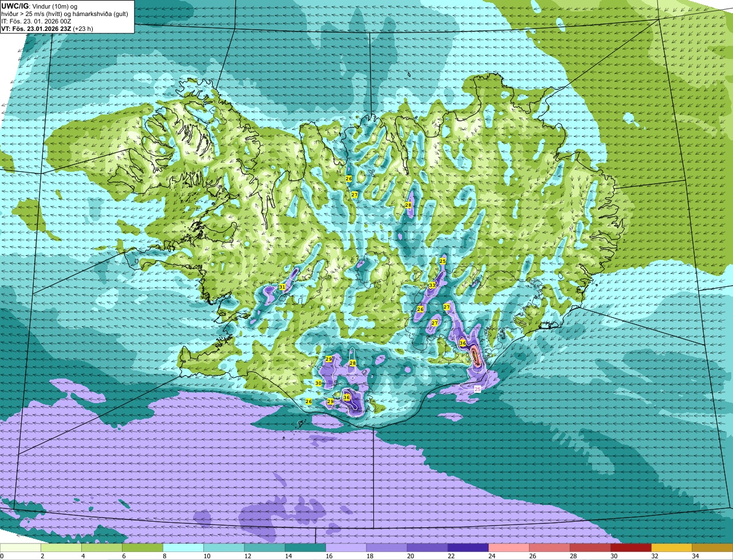This screenshot has width=733, height=560.
Task: Select the olive green 6–8 m/s legend swatch
Action: (x=143, y=547)
